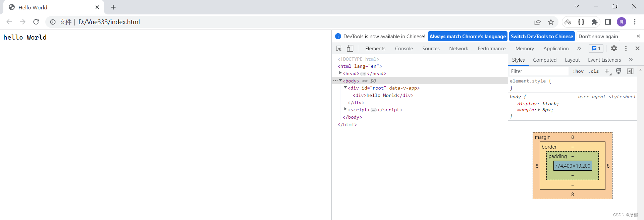Expand the script element in DOM tree
Screen dimensions: 644x220
pyautogui.click(x=345, y=109)
